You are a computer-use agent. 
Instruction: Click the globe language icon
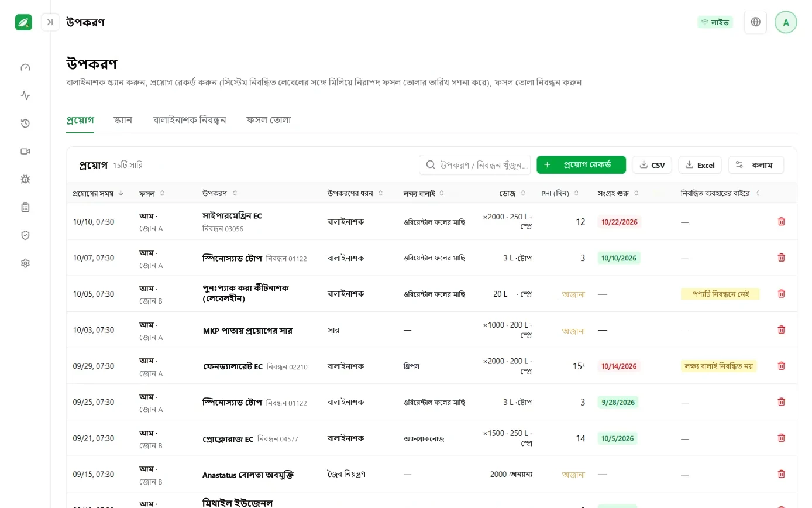(755, 22)
